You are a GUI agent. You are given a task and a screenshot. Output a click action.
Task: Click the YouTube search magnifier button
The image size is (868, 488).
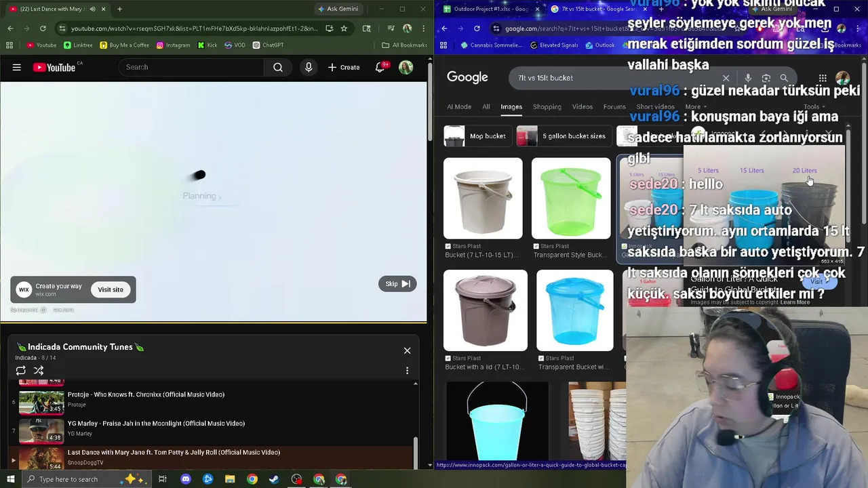[x=278, y=67]
